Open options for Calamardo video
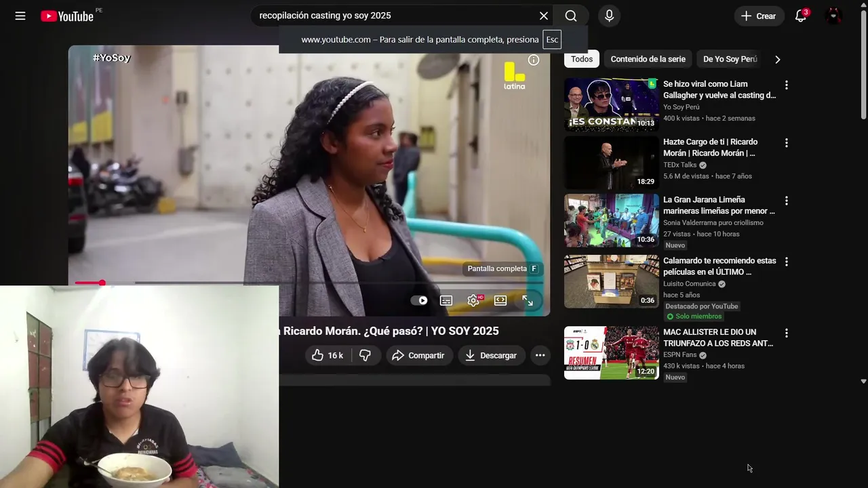 [787, 262]
